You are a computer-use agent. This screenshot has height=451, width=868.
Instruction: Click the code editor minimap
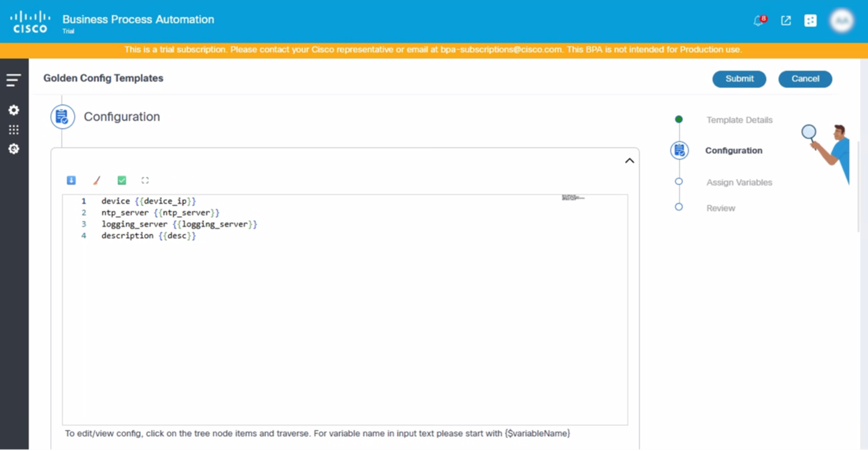[573, 198]
